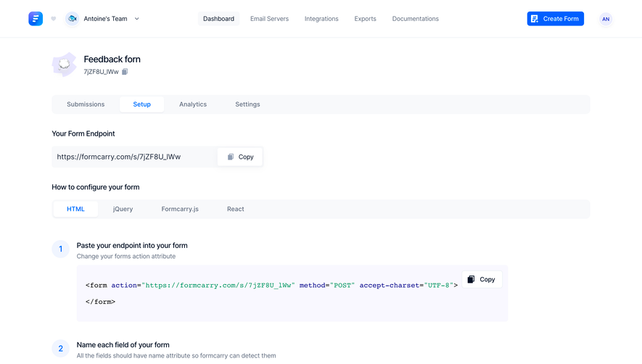Click 'Change your forms action attribute' text
642x364 pixels.
coord(126,256)
